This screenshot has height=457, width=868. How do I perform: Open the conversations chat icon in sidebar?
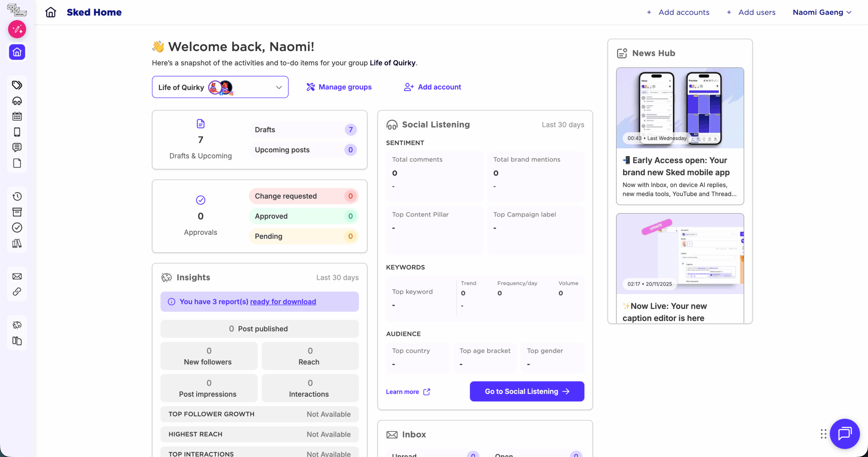click(x=17, y=148)
